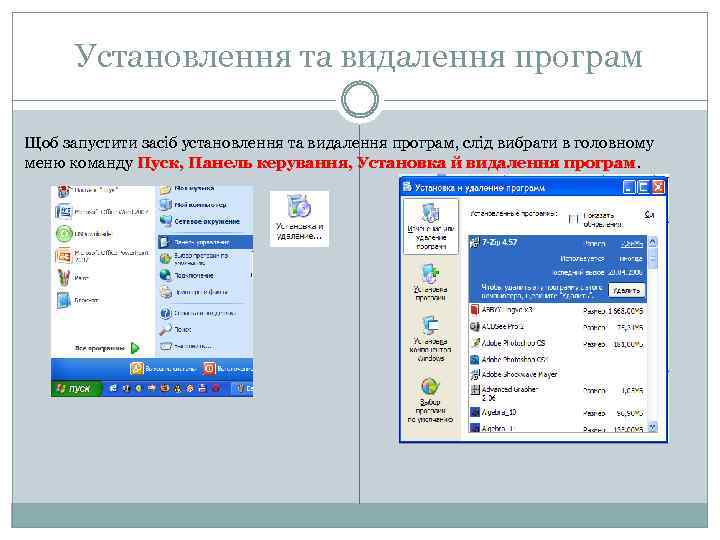Toggle the Показать обновления checkbox
Image resolution: width=720 pixels, height=540 pixels.
[x=573, y=219]
